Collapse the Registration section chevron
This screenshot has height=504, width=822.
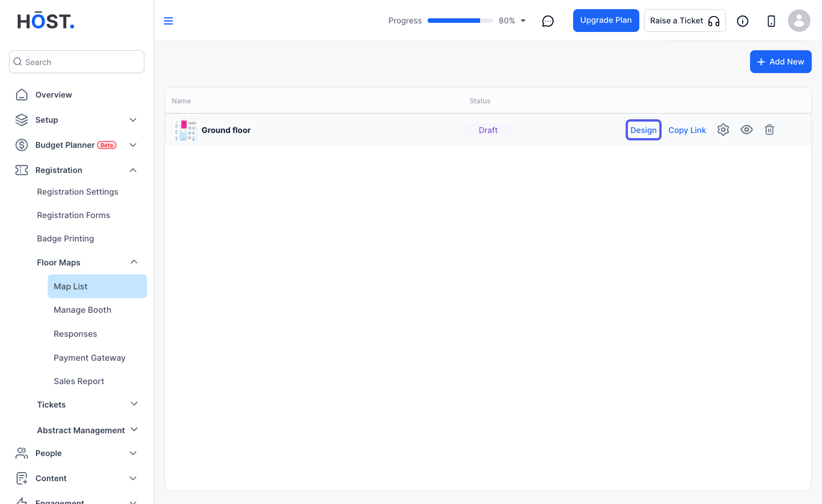click(133, 170)
